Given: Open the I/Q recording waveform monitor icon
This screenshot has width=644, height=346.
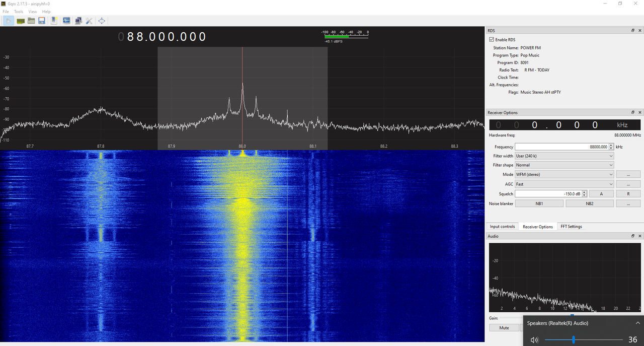Looking at the screenshot, I should 66,21.
